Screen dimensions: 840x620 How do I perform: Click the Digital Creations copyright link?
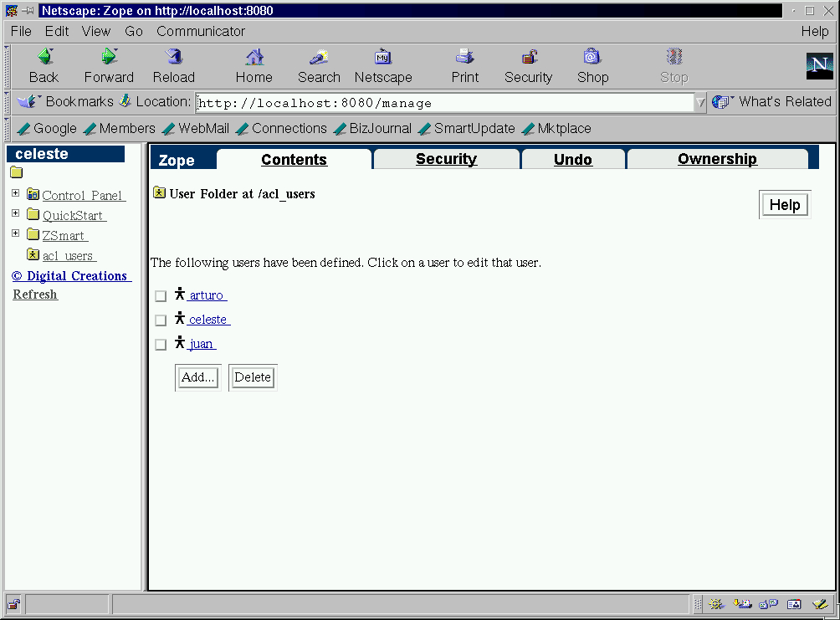71,276
